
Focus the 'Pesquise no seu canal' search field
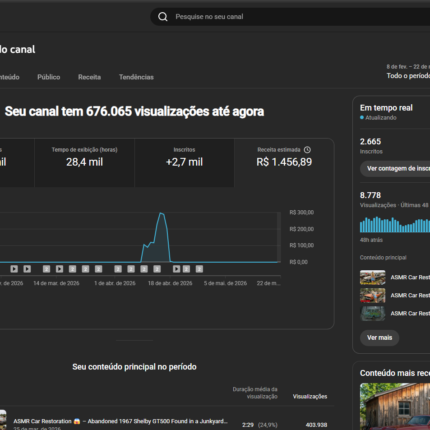click(x=290, y=17)
